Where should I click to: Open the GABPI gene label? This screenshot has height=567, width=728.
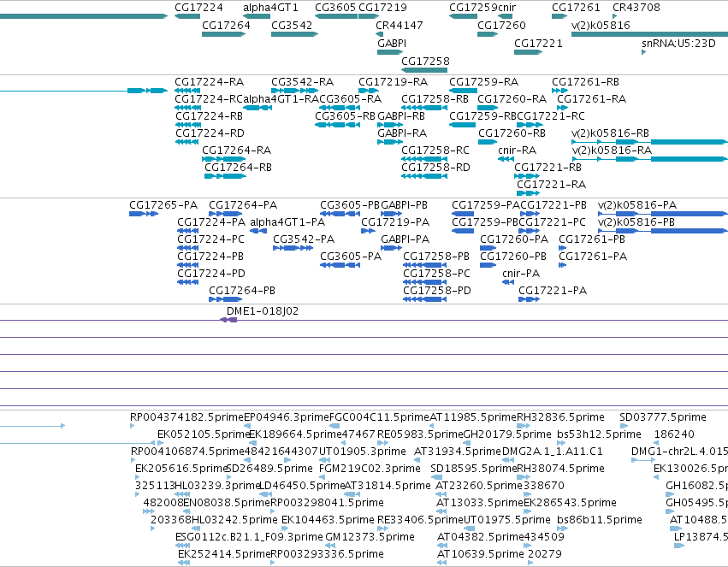tap(392, 43)
